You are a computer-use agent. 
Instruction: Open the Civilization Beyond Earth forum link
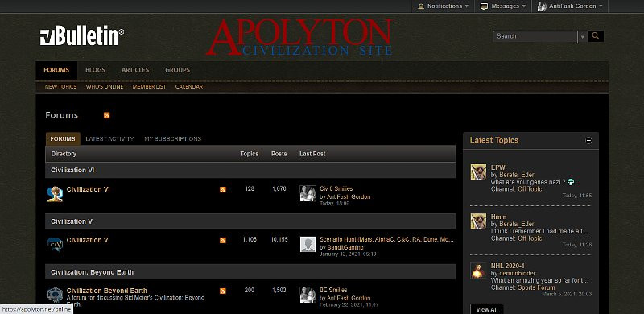pyautogui.click(x=107, y=291)
